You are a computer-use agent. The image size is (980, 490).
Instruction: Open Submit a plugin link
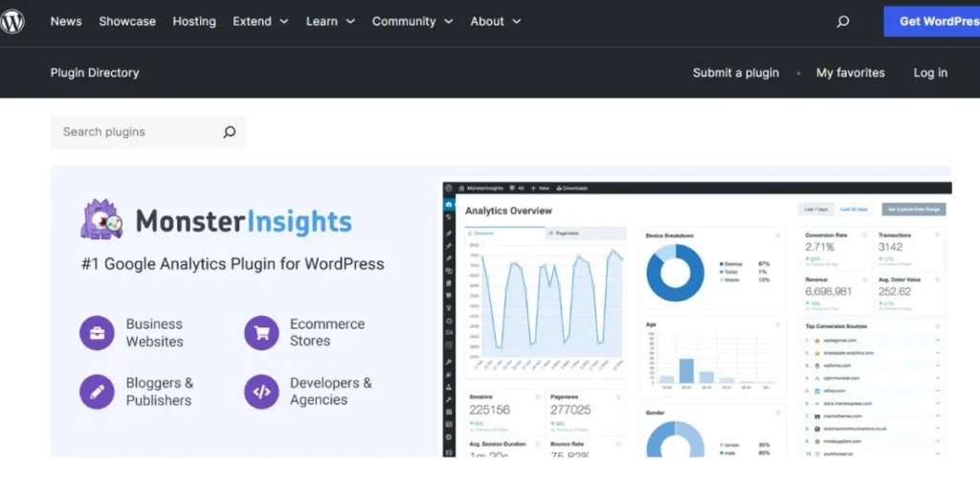coord(736,73)
